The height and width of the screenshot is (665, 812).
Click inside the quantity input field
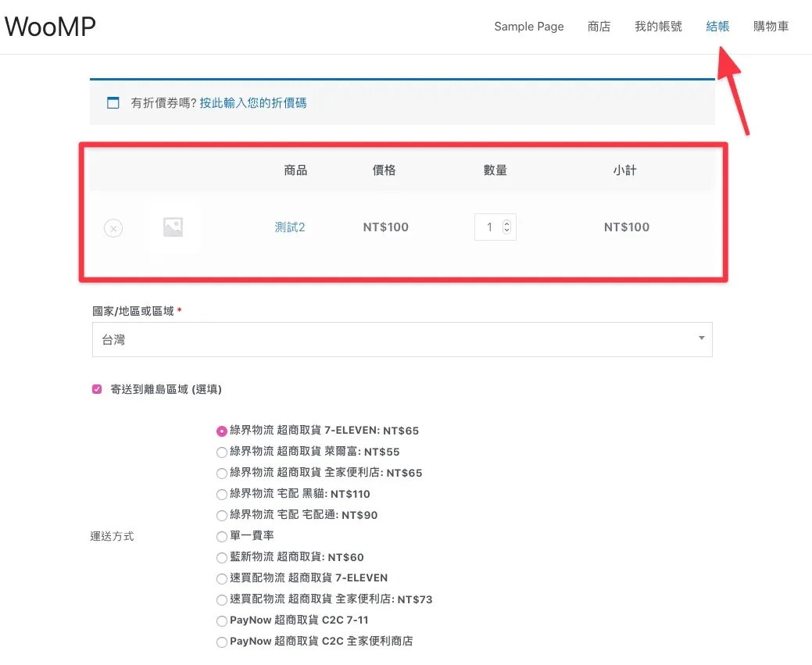[x=489, y=227]
